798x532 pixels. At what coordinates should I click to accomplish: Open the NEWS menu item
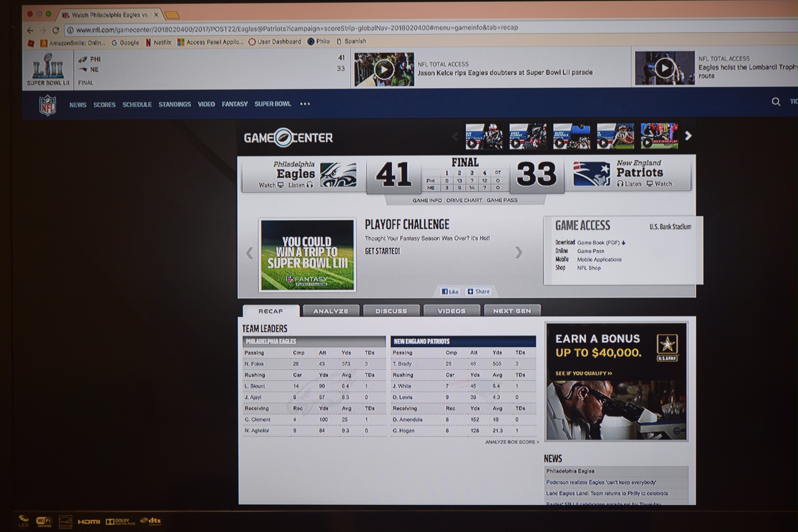click(x=78, y=105)
